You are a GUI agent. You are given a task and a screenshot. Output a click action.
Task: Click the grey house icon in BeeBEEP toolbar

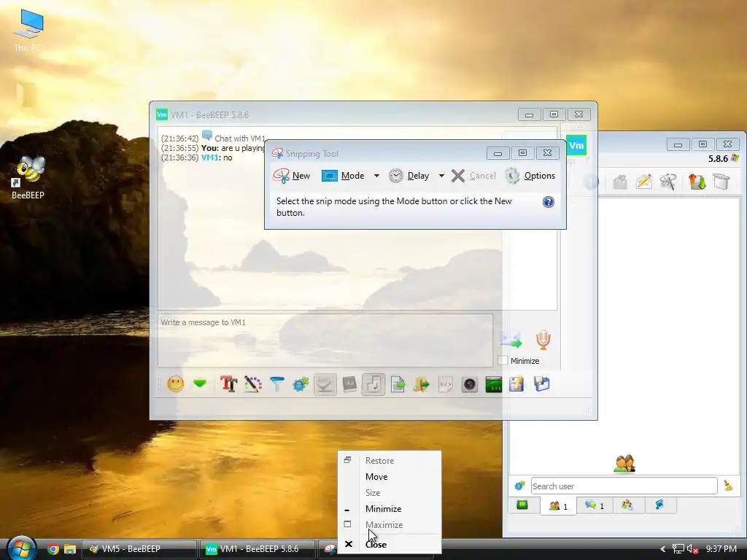[x=620, y=182]
